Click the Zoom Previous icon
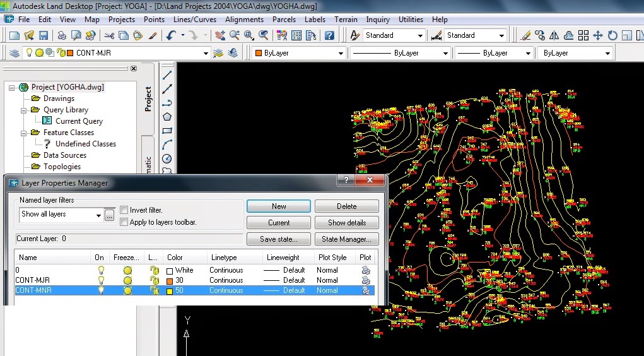 [x=263, y=36]
